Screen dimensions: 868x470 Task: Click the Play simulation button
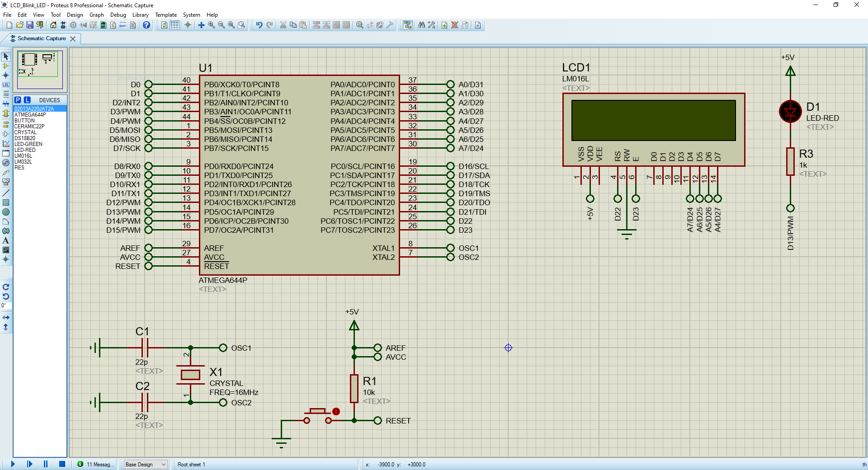click(13, 464)
